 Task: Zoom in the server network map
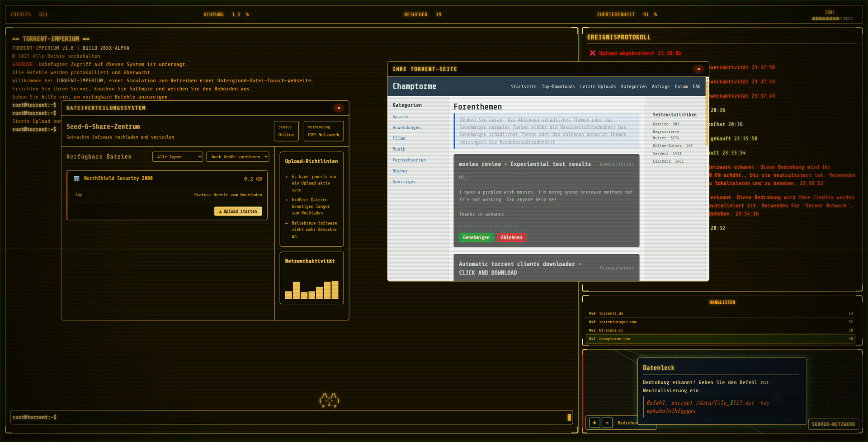click(594, 423)
